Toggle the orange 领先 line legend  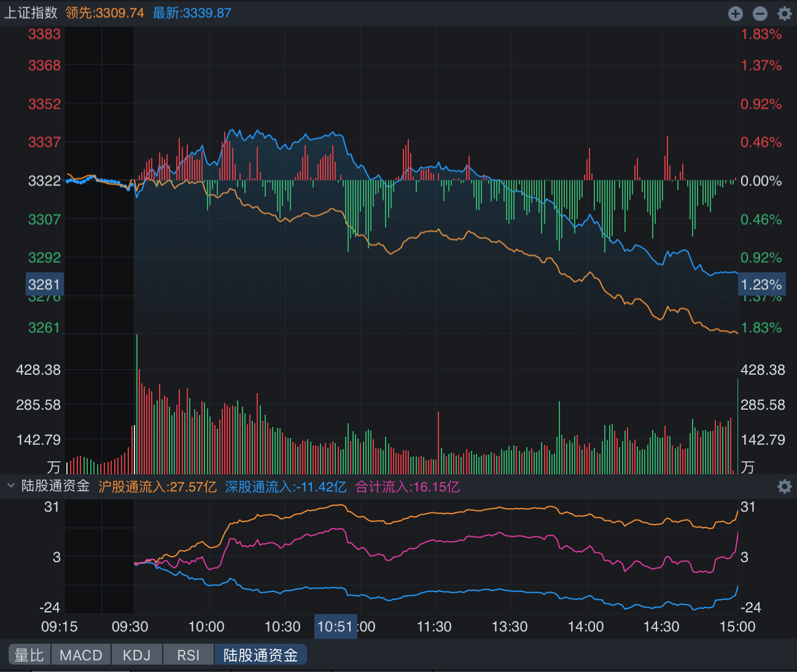tap(105, 13)
